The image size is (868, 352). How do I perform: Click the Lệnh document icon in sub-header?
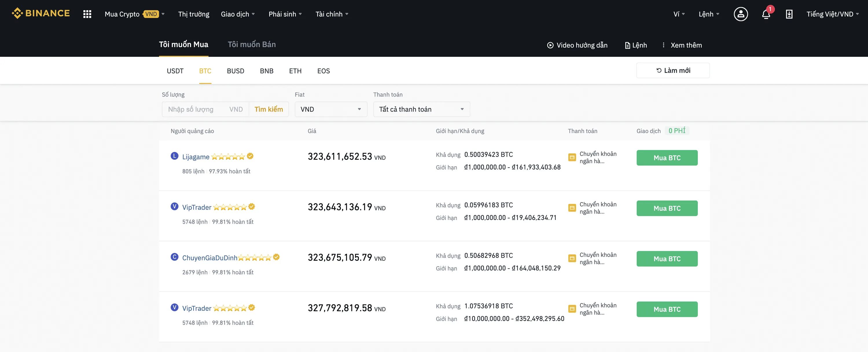627,45
